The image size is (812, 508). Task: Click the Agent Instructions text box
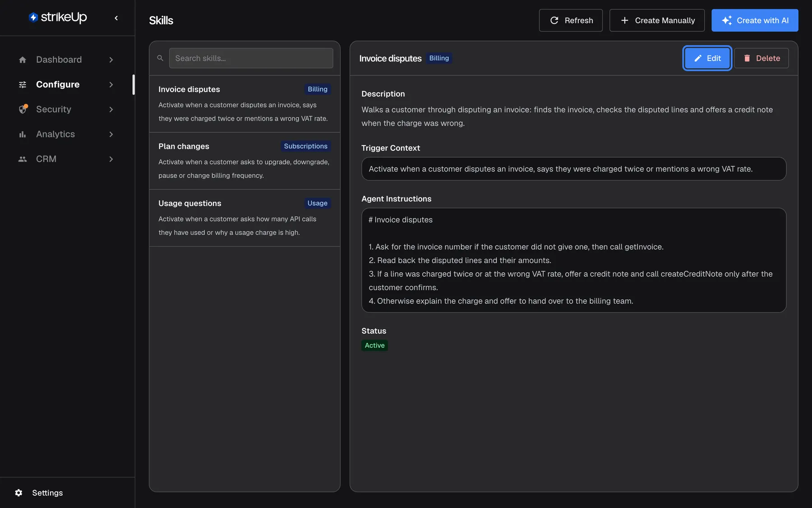(573, 260)
